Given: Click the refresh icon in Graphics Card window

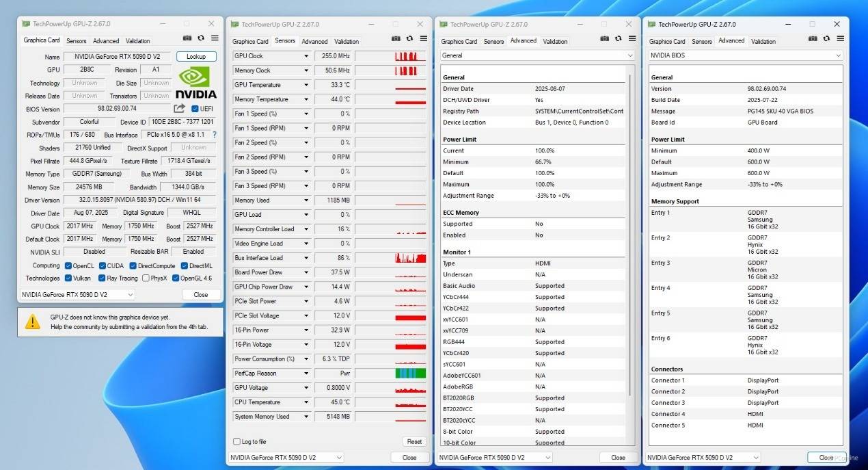Looking at the screenshot, I should (x=201, y=39).
